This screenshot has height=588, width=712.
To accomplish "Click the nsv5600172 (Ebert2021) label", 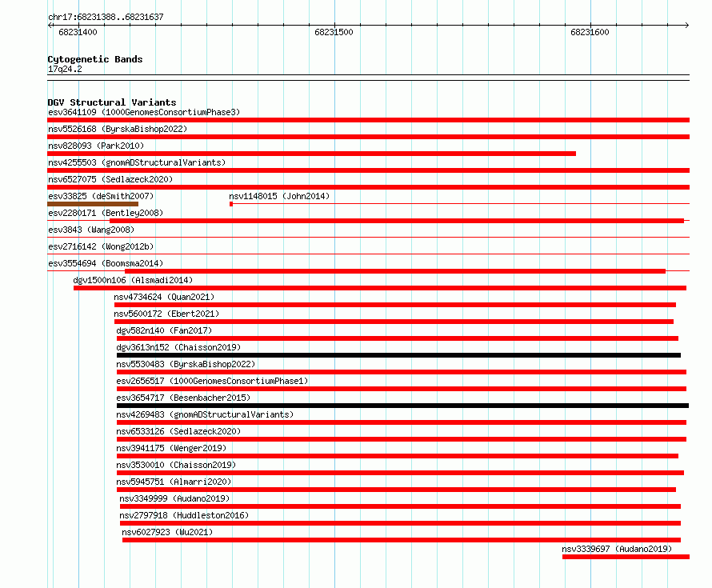I will (x=166, y=314).
